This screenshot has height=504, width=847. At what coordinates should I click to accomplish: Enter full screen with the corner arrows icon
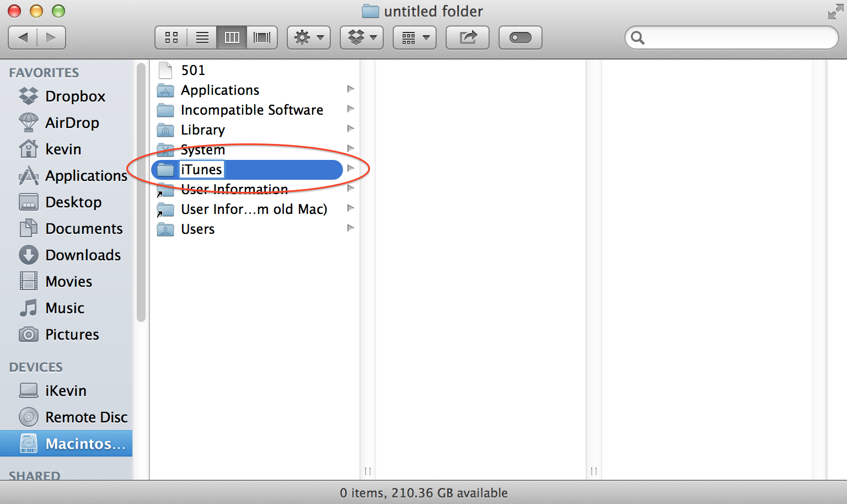click(x=835, y=11)
